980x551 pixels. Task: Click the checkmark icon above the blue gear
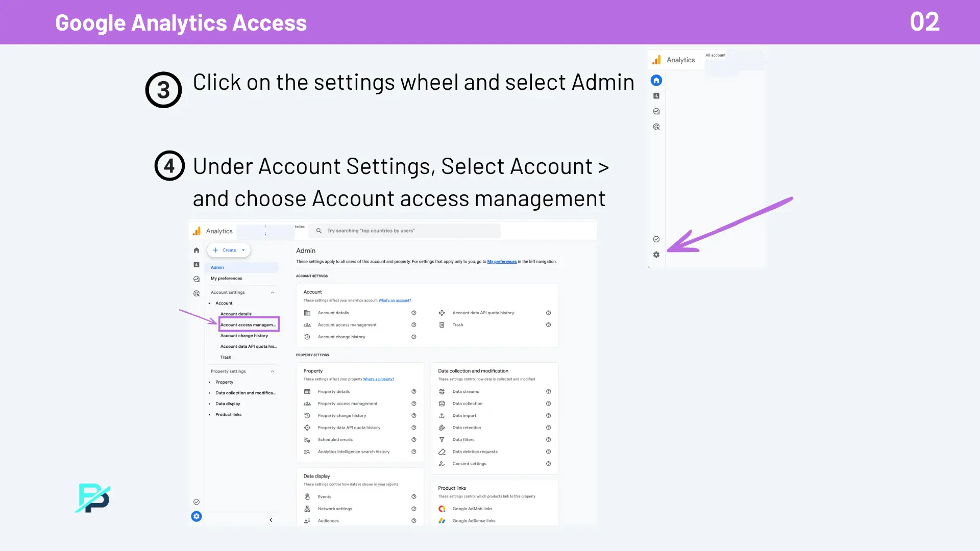[x=197, y=502]
